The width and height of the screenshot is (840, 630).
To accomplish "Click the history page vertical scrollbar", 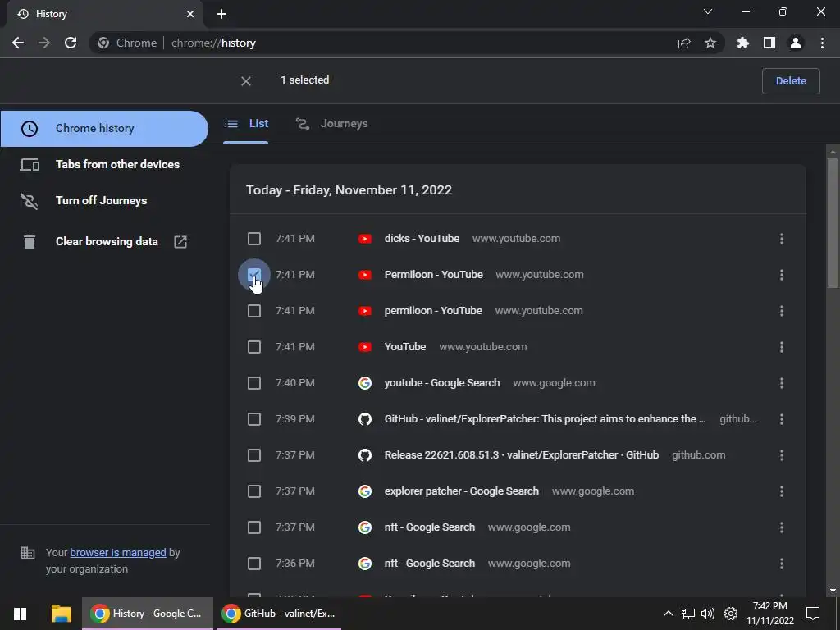I will (833, 222).
